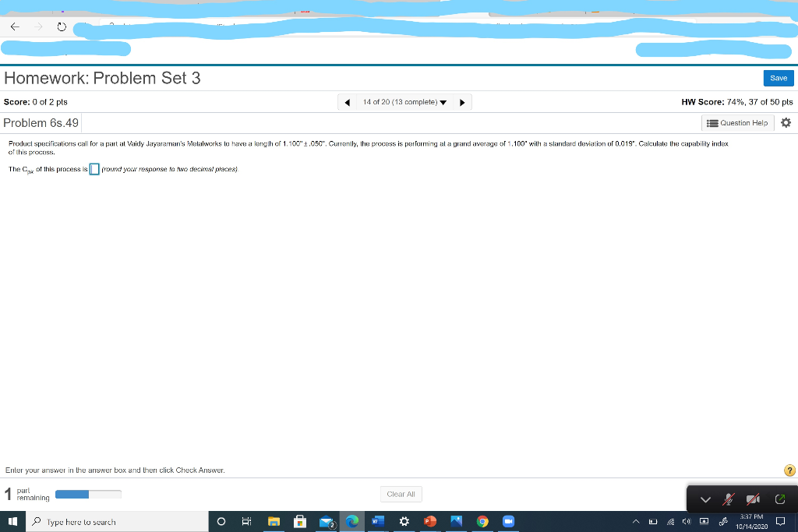Open the question selector dropdown '14 of 20'
Viewport: 798px width, 532px height.
pyautogui.click(x=404, y=102)
